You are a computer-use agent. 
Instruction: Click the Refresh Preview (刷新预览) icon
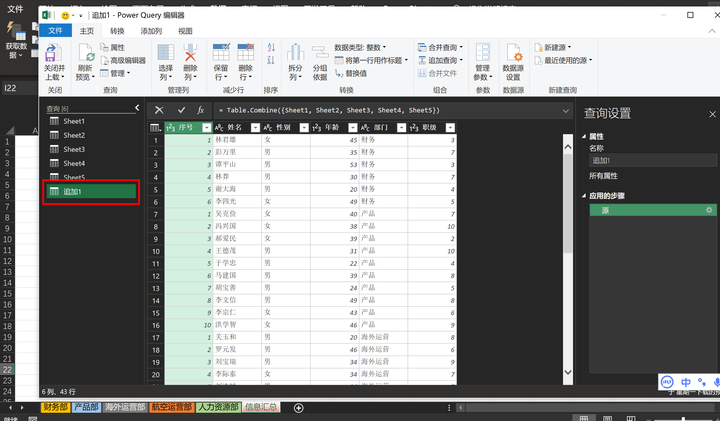[86, 53]
